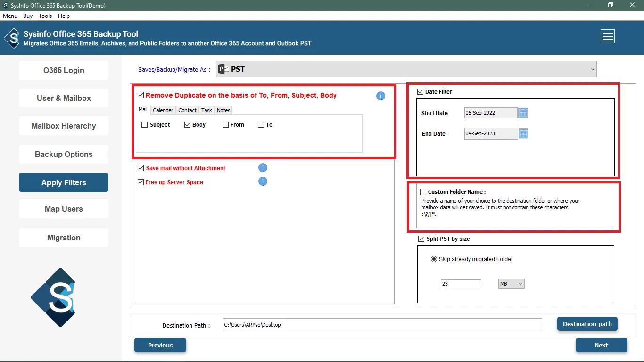This screenshot has width=644, height=362.
Task: Enable the Custom Folder Name checkbox
Action: pyautogui.click(x=423, y=192)
